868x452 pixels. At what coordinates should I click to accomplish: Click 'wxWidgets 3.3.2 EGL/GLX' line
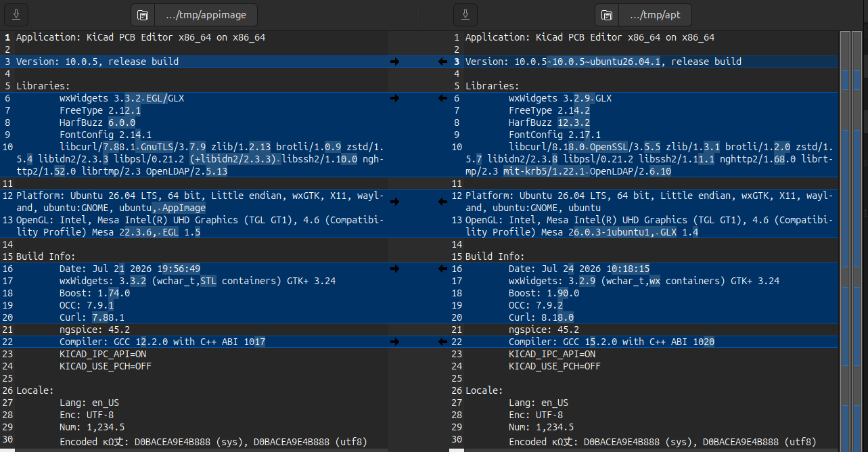click(x=122, y=98)
